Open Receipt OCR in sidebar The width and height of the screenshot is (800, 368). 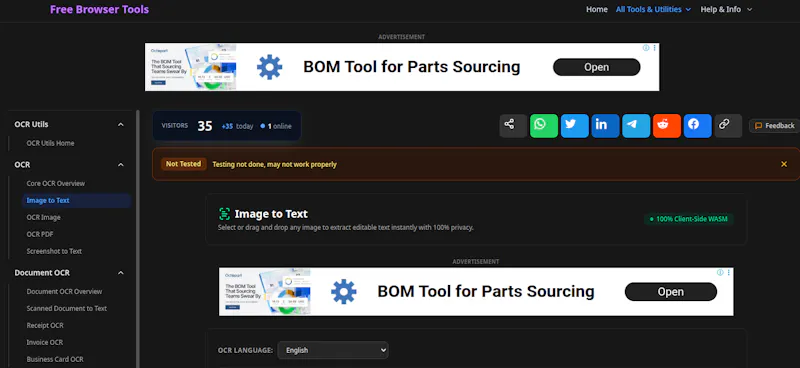(x=45, y=325)
